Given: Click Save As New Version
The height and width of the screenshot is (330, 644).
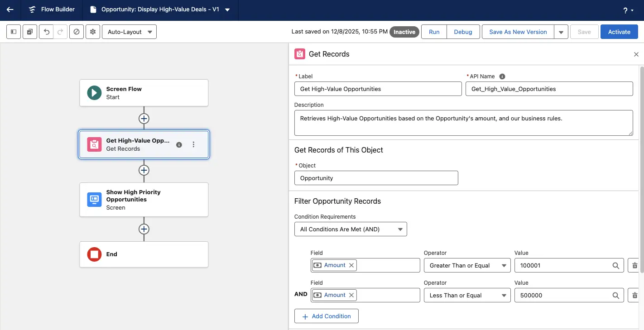Looking at the screenshot, I should (518, 32).
